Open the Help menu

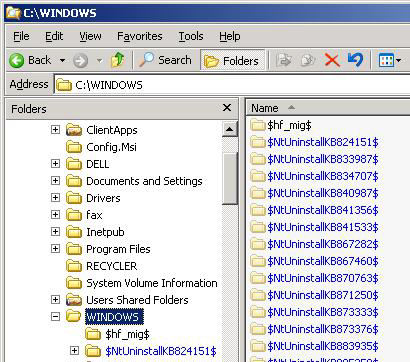tap(230, 36)
